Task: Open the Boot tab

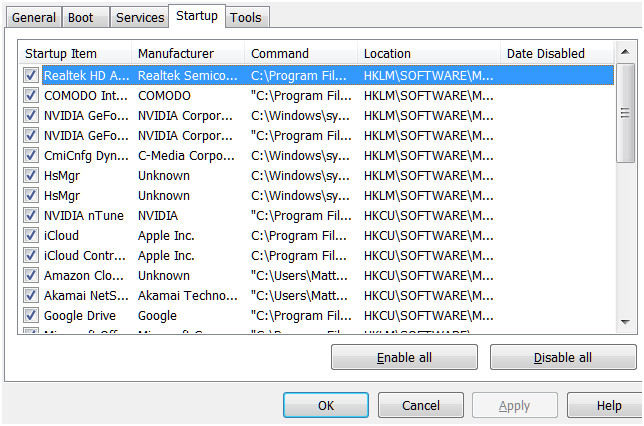Action: (x=82, y=18)
